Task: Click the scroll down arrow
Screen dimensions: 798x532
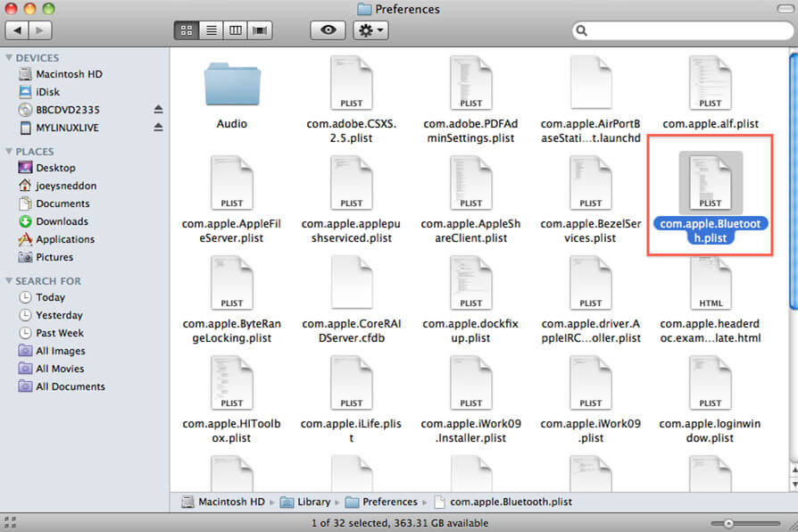Action: (794, 483)
